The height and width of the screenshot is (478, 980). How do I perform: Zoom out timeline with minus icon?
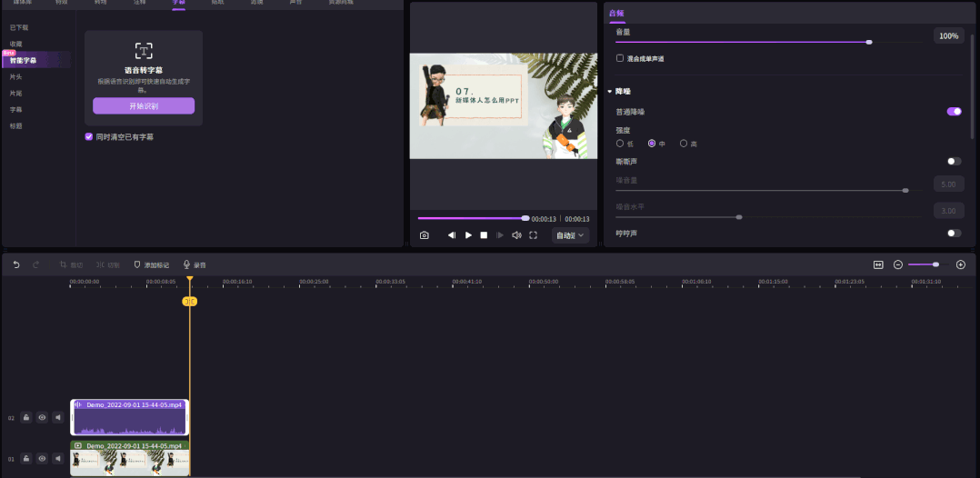pyautogui.click(x=898, y=265)
